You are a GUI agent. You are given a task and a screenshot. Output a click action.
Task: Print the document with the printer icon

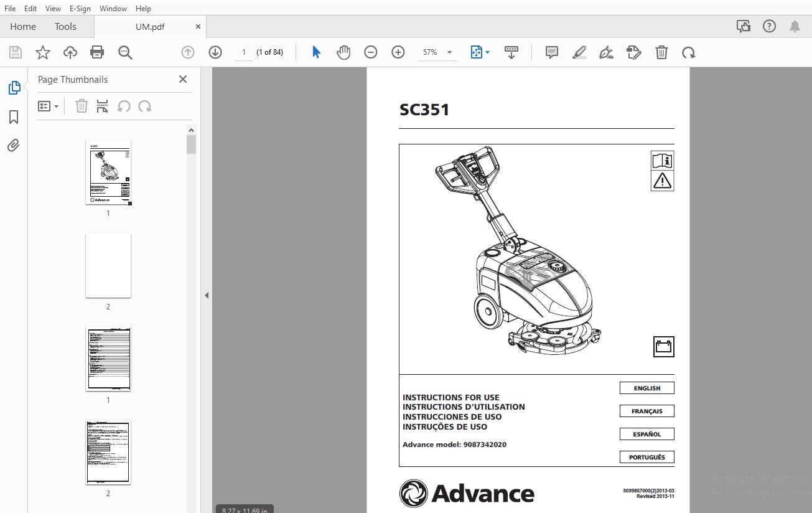[97, 53]
